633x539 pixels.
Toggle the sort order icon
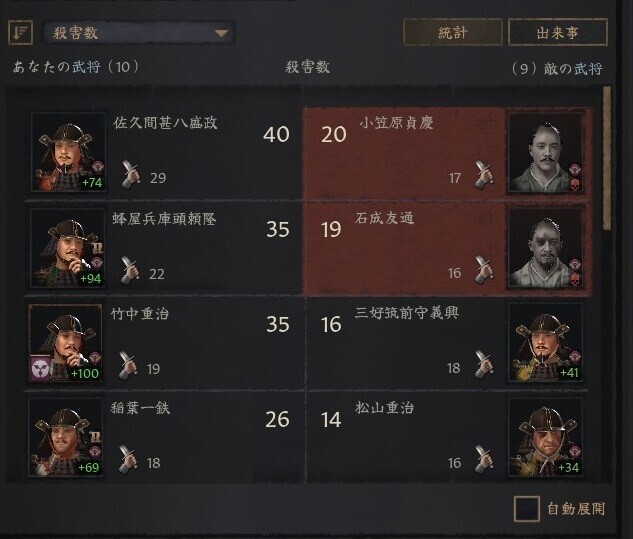tap(20, 32)
